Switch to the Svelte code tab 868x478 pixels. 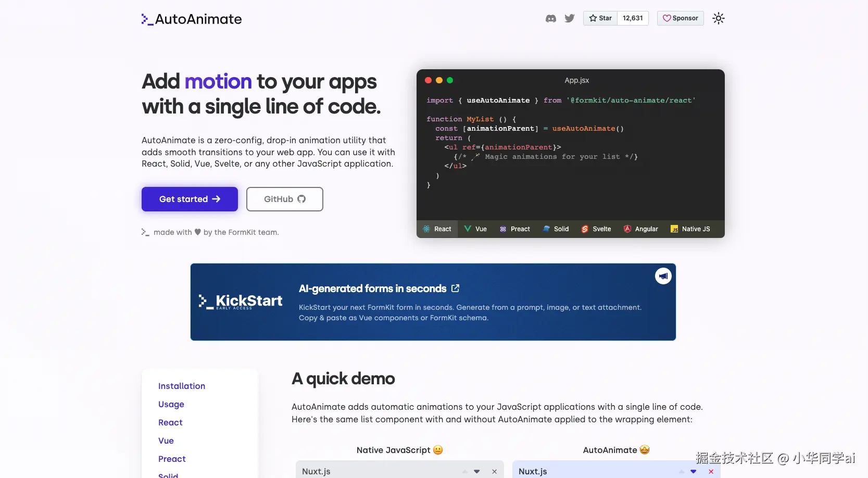[596, 229]
